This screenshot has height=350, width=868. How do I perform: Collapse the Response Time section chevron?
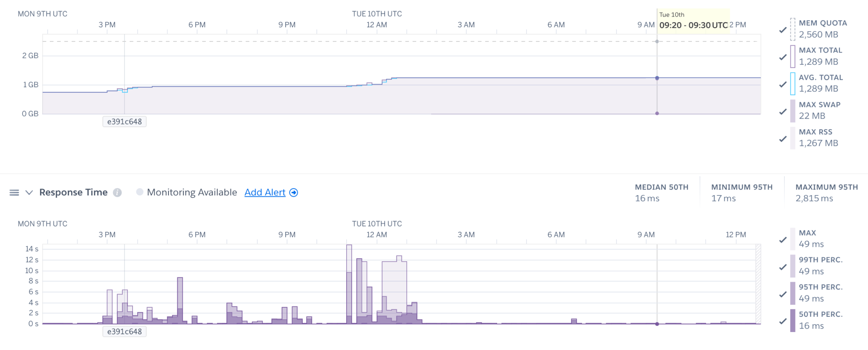click(x=29, y=192)
